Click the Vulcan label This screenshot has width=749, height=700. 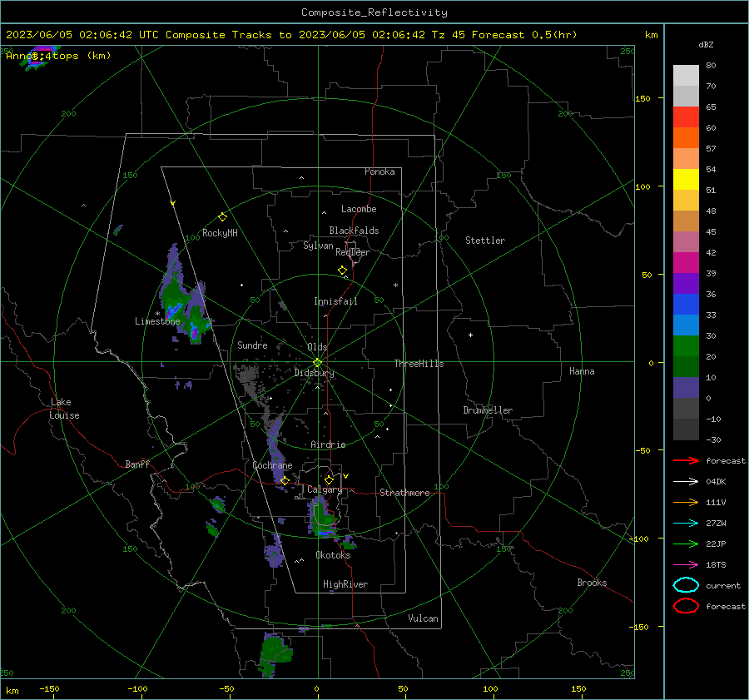point(423,618)
